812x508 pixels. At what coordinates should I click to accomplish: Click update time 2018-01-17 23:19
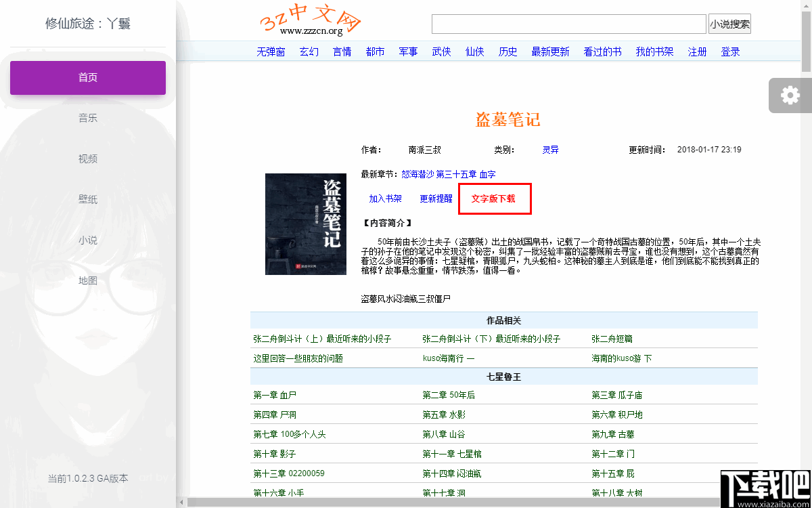[709, 150]
